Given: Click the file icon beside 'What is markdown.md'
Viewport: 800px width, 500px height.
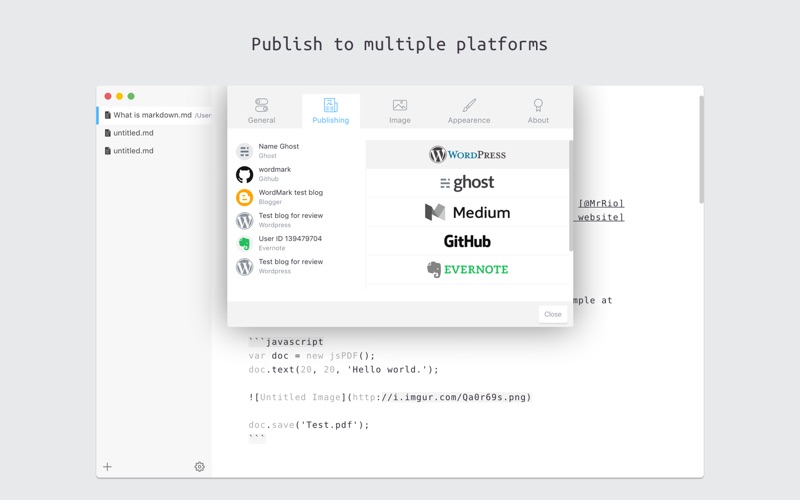Looking at the screenshot, I should point(108,115).
